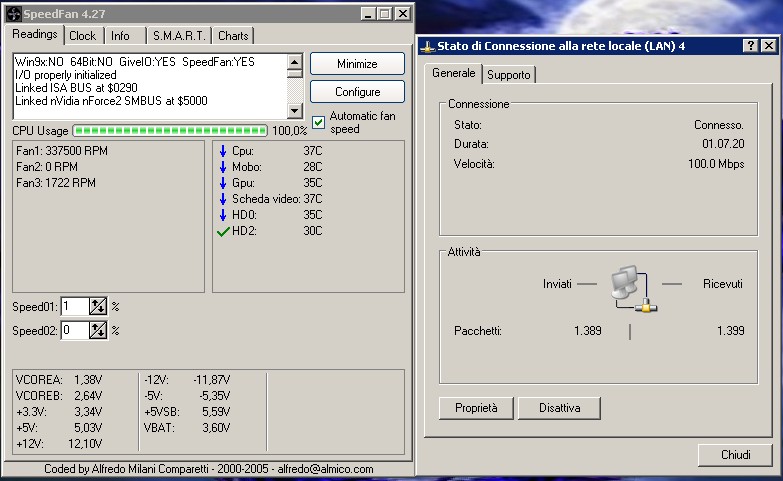The height and width of the screenshot is (481, 783).
Task: Adjust the Speed02 spinner arrows
Action: [x=98, y=330]
